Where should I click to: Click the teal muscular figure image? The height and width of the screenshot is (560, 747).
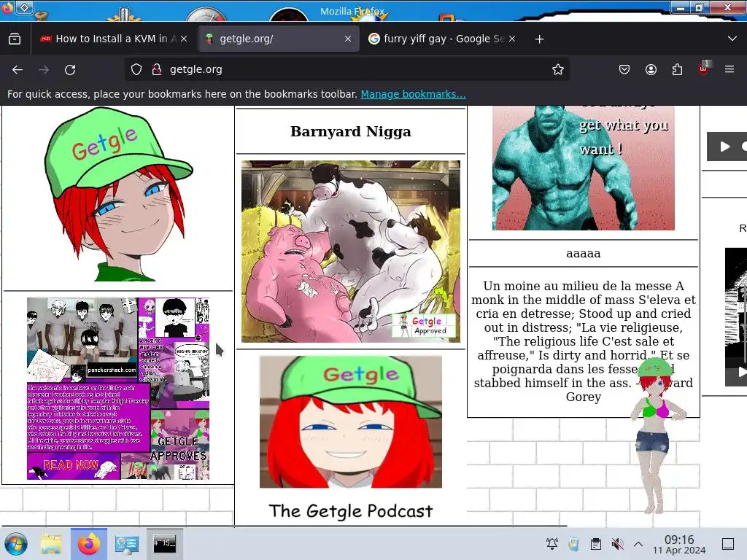pyautogui.click(x=583, y=168)
